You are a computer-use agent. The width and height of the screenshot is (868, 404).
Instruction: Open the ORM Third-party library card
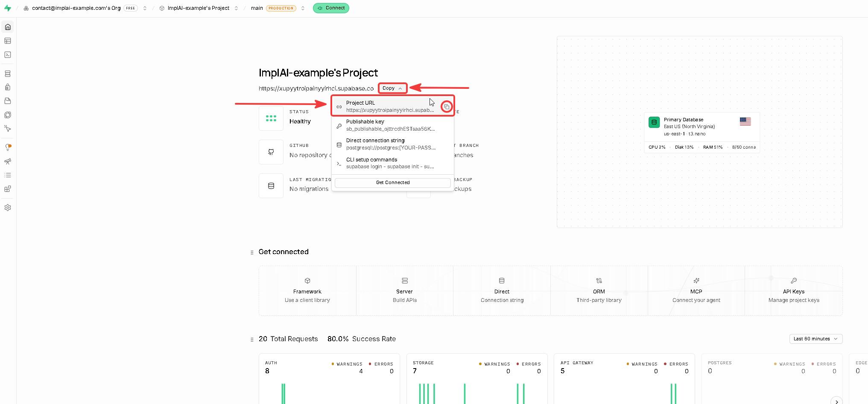tap(599, 291)
